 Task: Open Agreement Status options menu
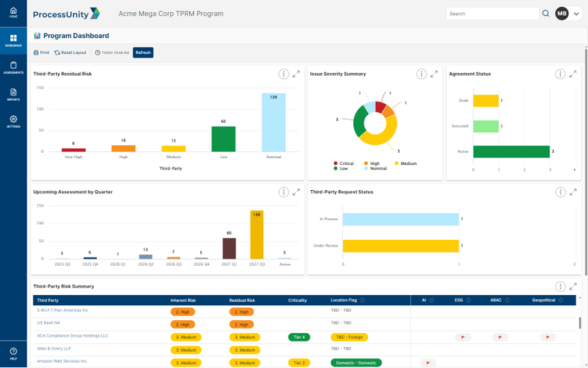(560, 74)
